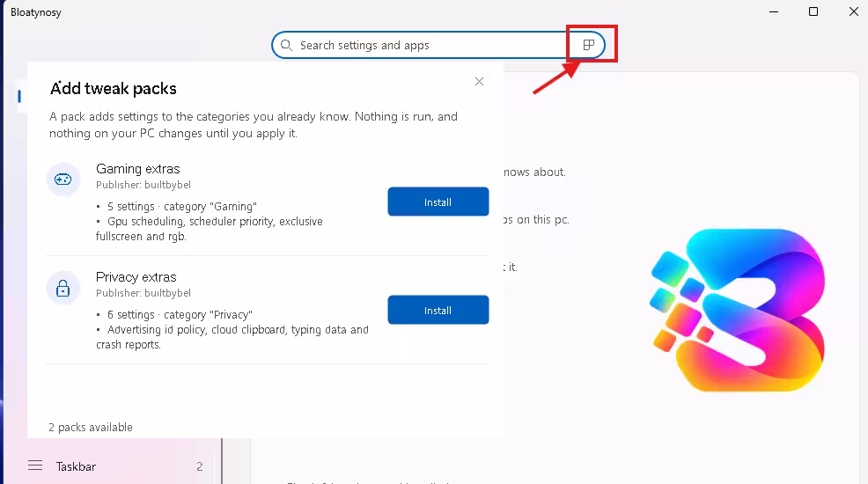Click the Advertising id policy description text
Image resolution: width=868 pixels, height=484 pixels.
[232, 337]
